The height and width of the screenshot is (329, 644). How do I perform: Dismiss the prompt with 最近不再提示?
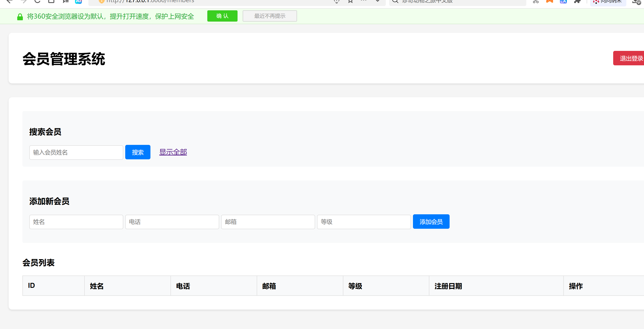click(269, 16)
